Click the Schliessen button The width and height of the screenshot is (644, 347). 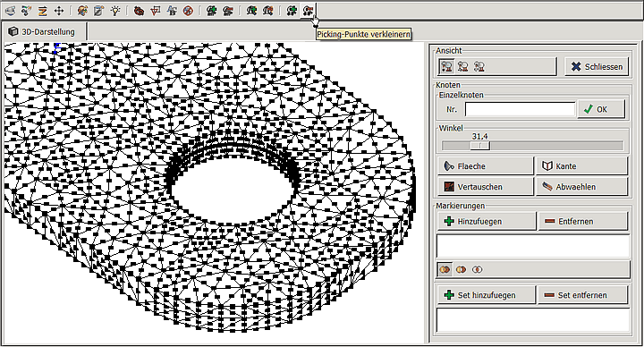597,66
